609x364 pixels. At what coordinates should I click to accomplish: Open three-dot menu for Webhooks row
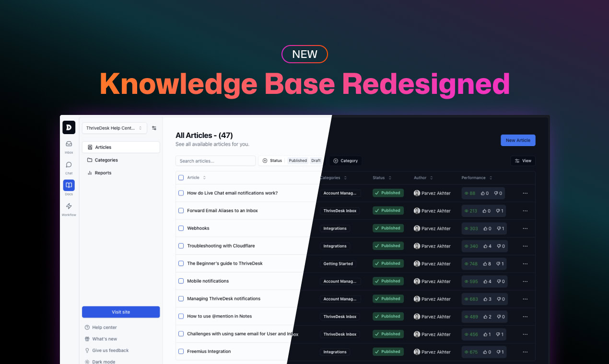point(525,228)
